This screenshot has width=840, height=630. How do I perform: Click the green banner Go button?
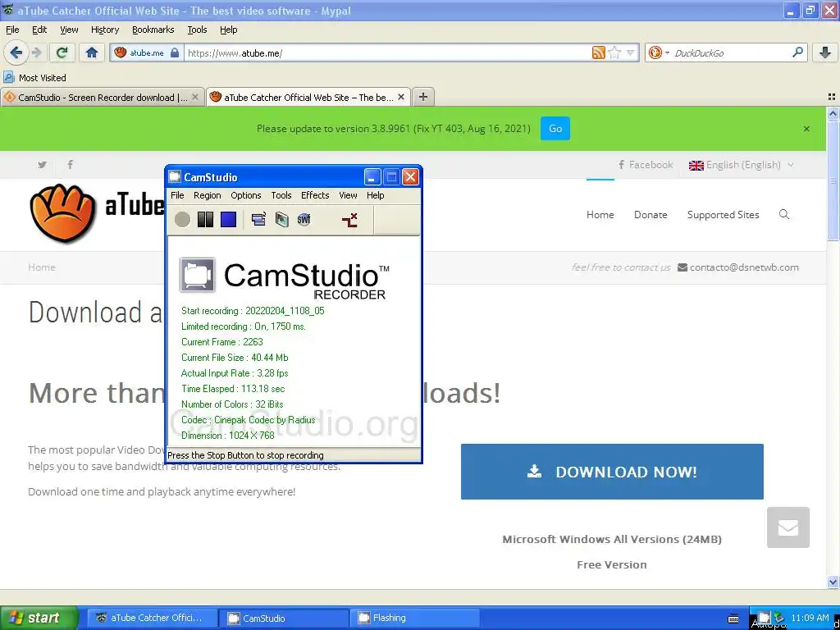point(555,129)
